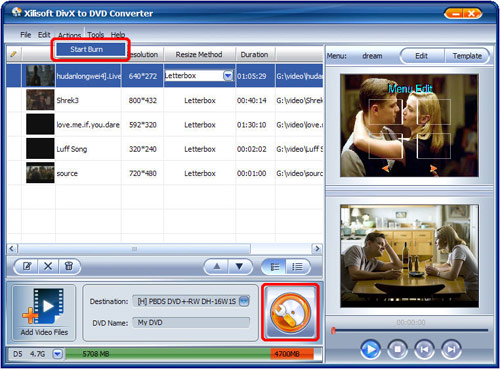Screen dimensions: 500x369
Task: Click the DVD menu preview image
Action: 409,125
